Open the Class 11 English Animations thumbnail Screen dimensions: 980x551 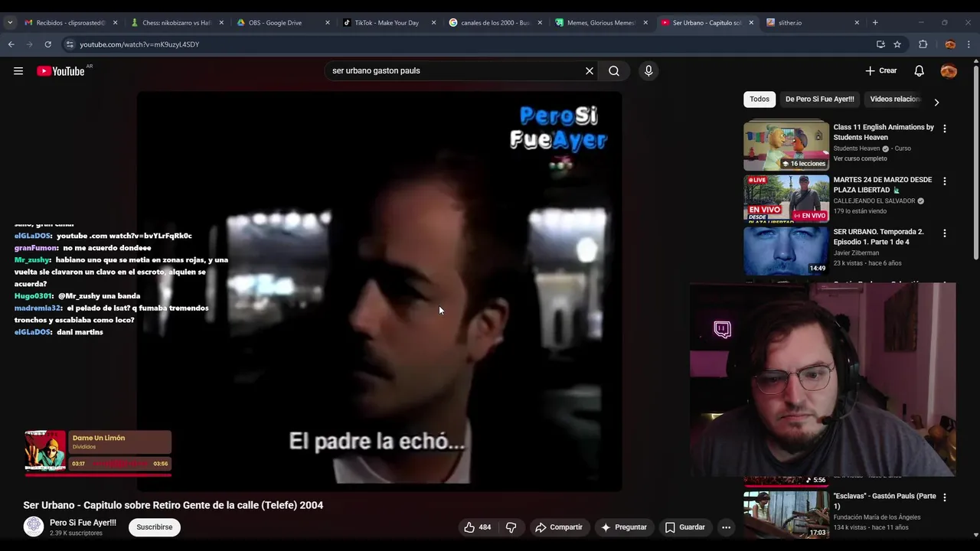tap(786, 145)
